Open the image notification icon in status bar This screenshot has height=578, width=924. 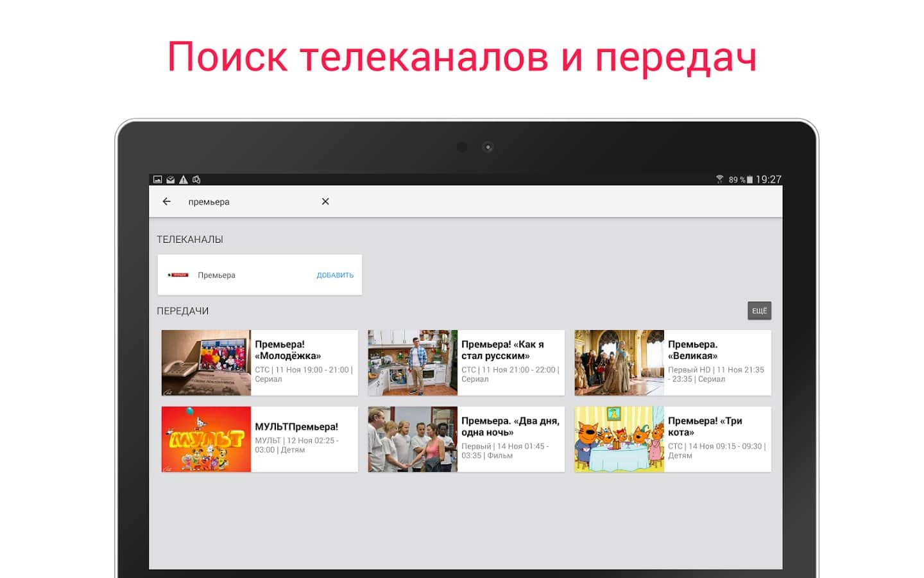tap(158, 180)
